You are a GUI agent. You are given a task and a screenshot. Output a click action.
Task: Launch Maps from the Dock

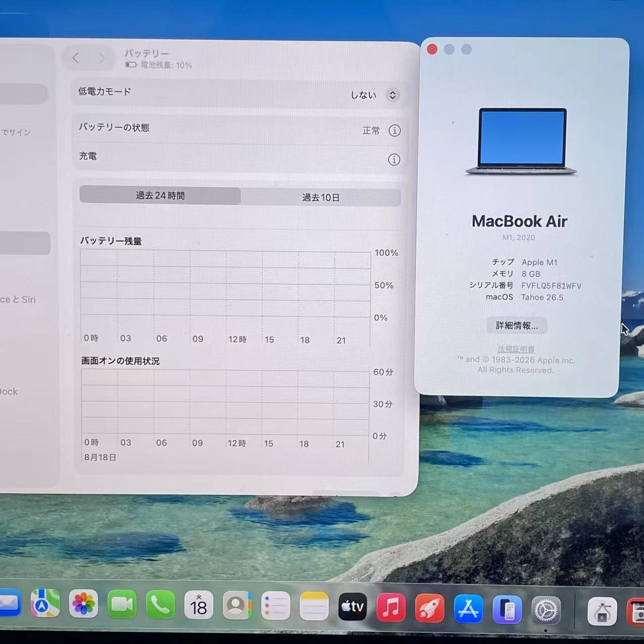pyautogui.click(x=45, y=604)
